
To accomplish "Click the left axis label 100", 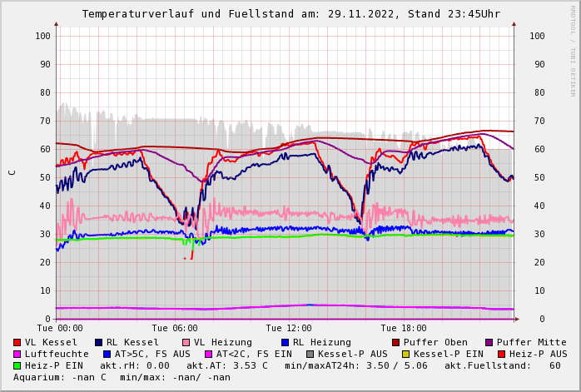I will pyautogui.click(x=43, y=36).
